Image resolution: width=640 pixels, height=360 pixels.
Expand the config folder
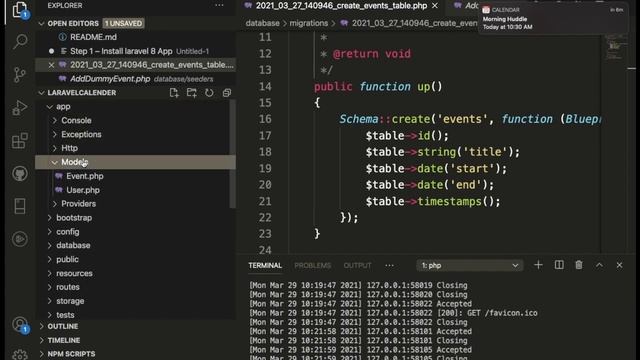(x=49, y=232)
